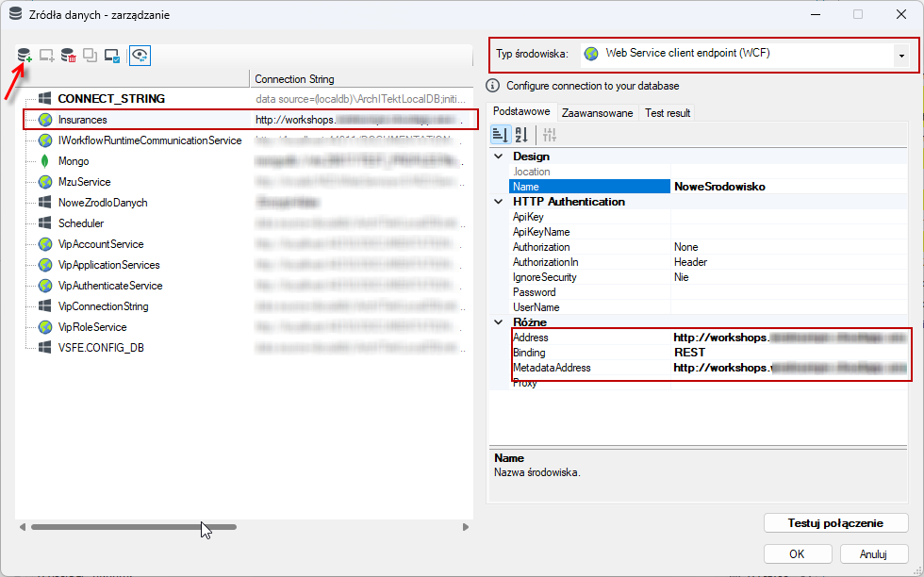This screenshot has height=577, width=924.
Task: Sort properties alphabetically with A-Z icon
Action: coord(521,135)
